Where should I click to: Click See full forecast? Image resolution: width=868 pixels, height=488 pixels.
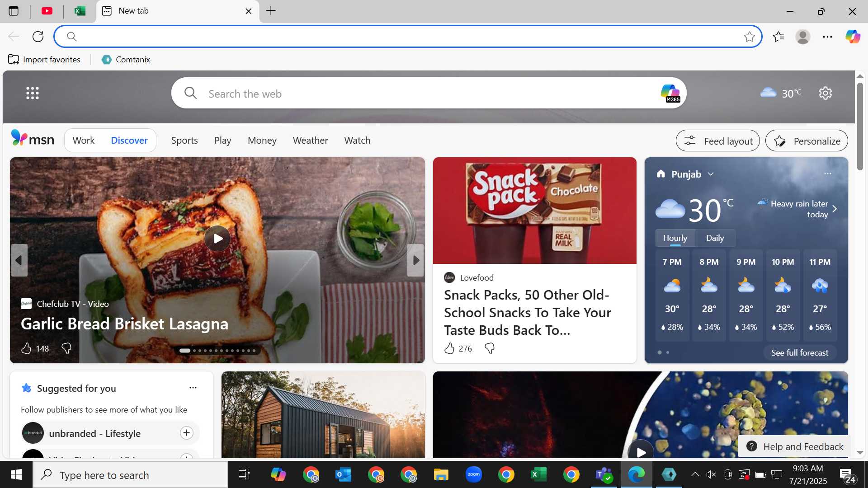click(x=800, y=353)
